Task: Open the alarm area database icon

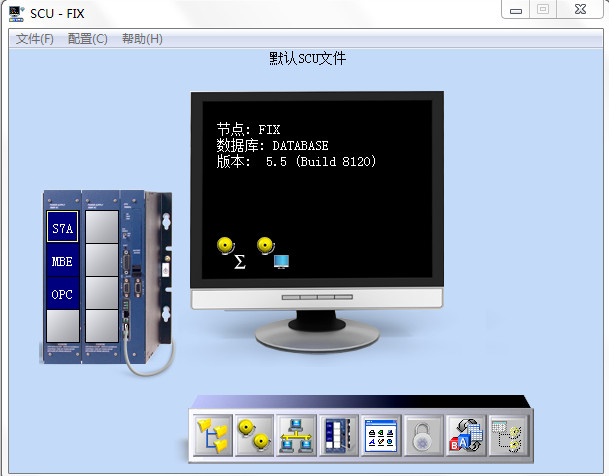Action: (x=508, y=436)
